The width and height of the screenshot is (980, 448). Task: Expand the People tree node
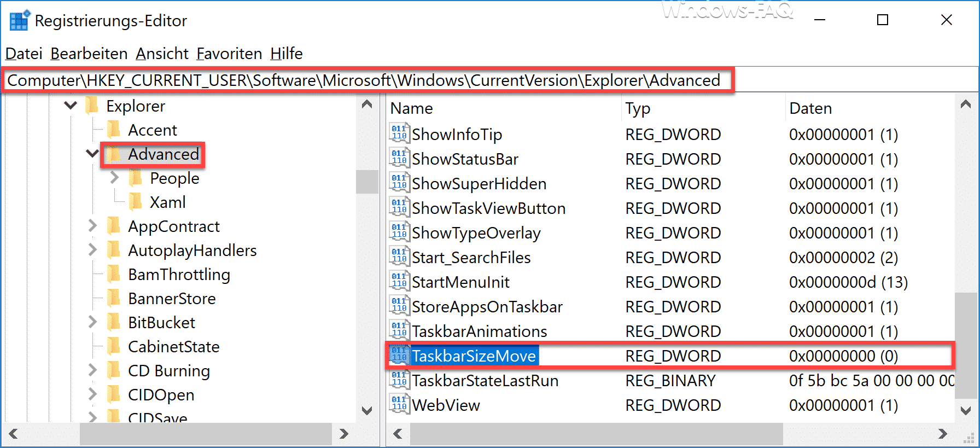coord(114,177)
